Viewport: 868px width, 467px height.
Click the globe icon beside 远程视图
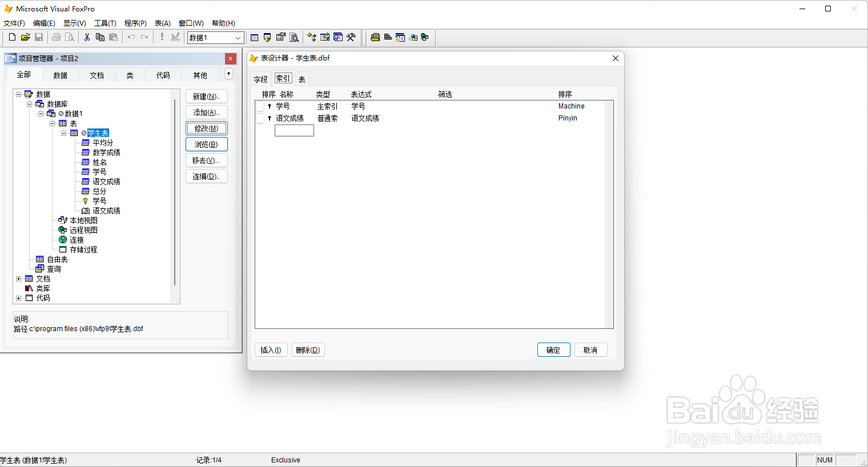point(62,230)
